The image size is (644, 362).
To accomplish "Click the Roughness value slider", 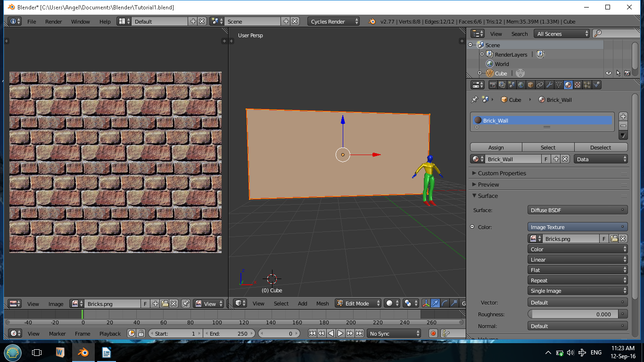I will pos(573,314).
